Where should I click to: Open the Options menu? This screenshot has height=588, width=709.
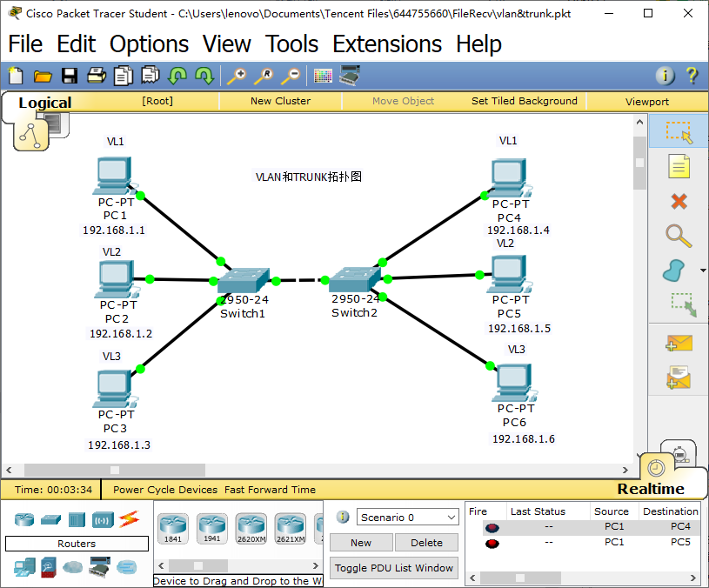click(x=149, y=44)
